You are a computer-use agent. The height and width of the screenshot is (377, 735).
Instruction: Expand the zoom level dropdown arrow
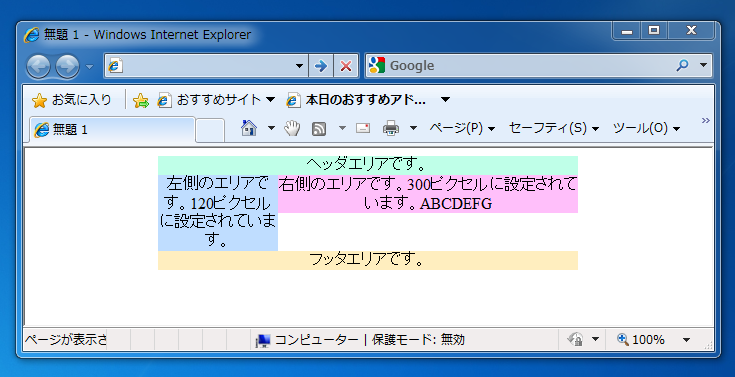pos(686,339)
